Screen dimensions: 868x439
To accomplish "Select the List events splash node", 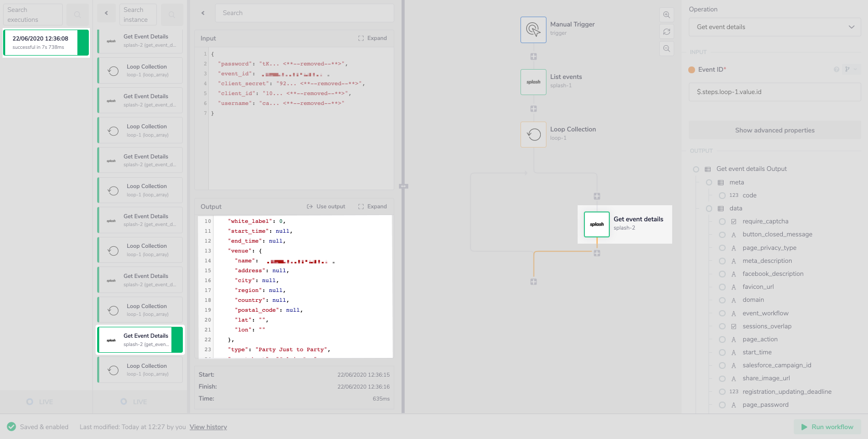I will coord(533,82).
